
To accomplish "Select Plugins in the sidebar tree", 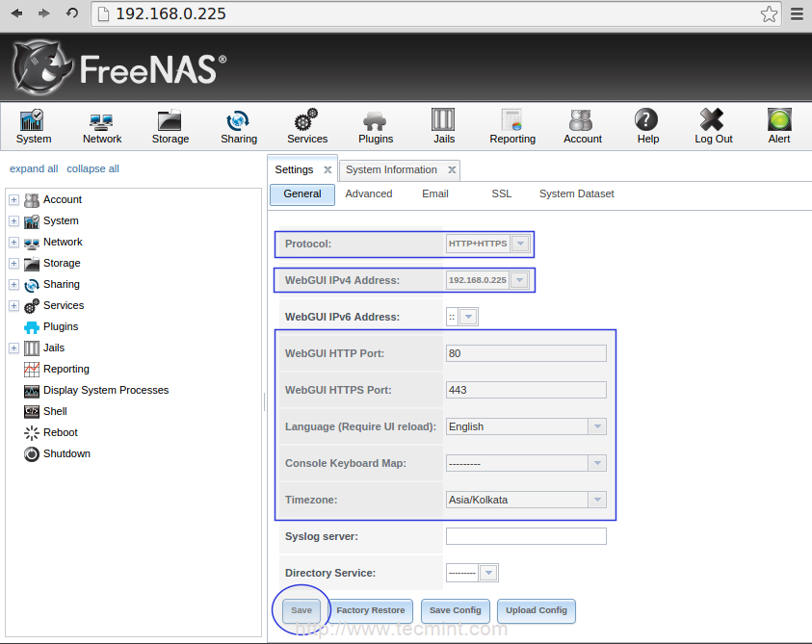I will pos(61,326).
